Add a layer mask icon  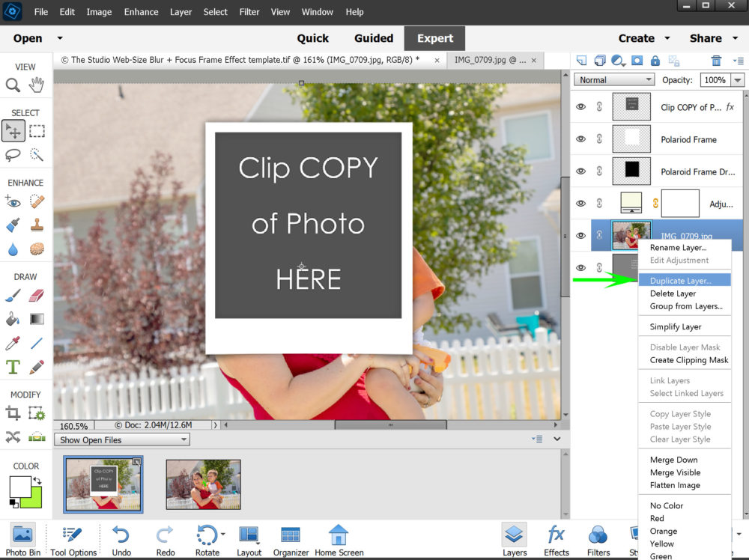click(x=637, y=61)
